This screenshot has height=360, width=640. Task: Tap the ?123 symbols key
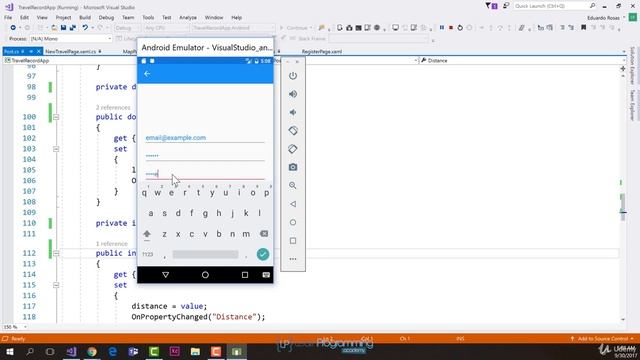click(x=148, y=254)
